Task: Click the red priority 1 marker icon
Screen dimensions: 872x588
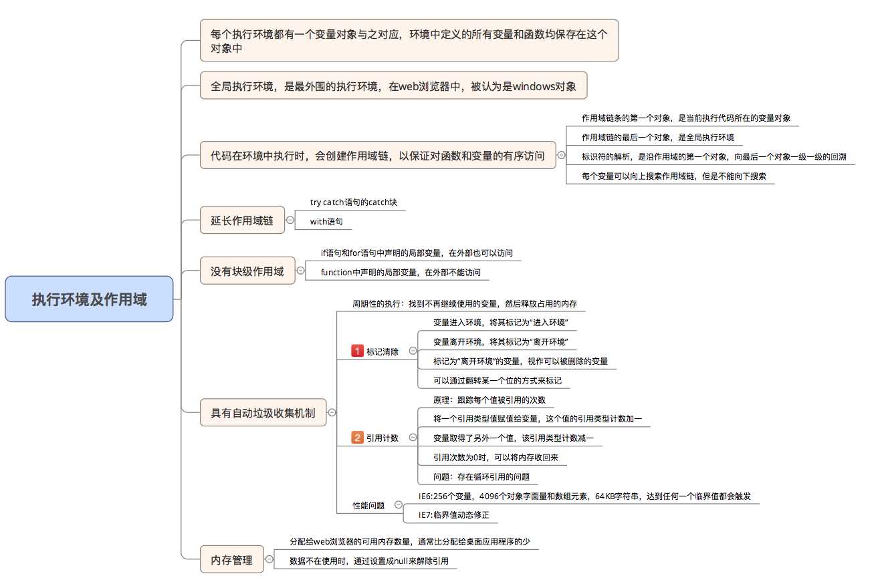Action: tap(358, 351)
